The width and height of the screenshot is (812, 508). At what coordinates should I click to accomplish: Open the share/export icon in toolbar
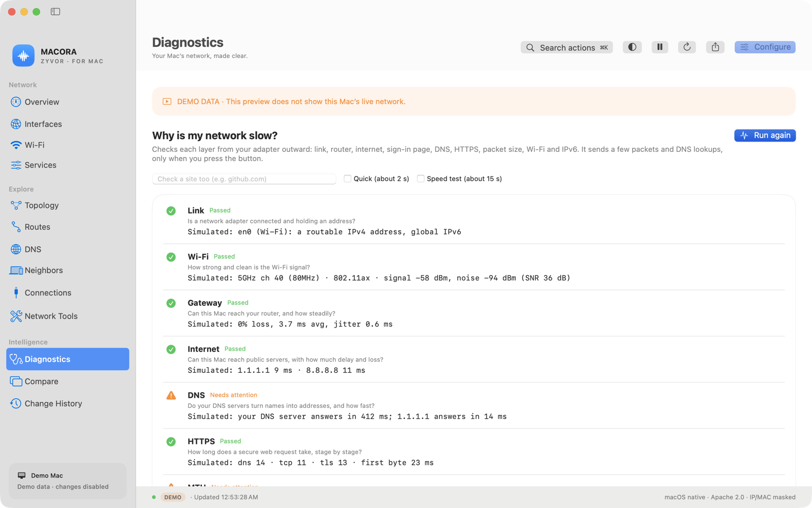[x=715, y=47]
